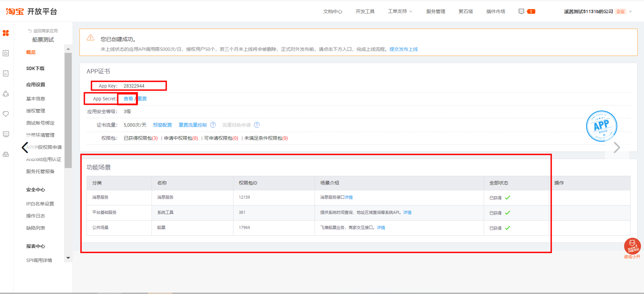Click the 企业 tag beside the account name
644x294 pixels.
click(x=620, y=11)
